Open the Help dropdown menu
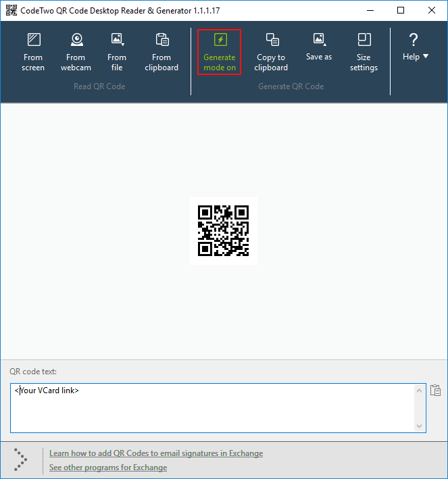 click(x=416, y=47)
